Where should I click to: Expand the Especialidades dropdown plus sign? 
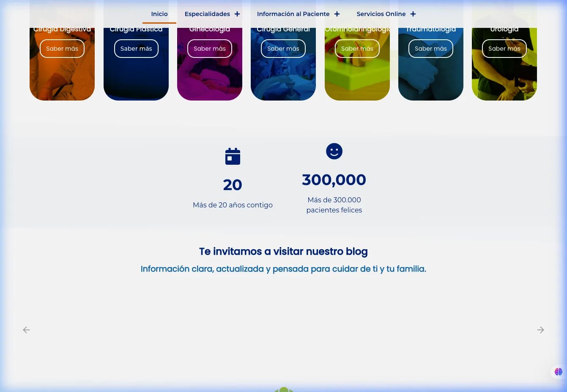pos(237,14)
